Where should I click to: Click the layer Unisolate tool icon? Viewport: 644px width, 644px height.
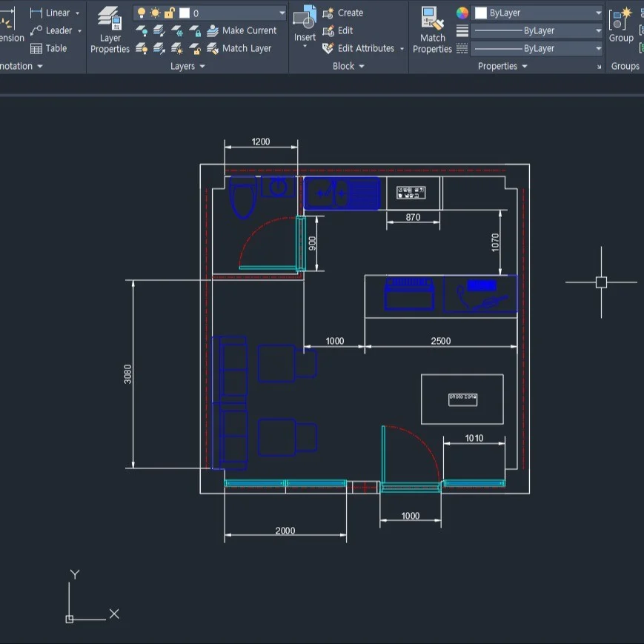coord(159,48)
